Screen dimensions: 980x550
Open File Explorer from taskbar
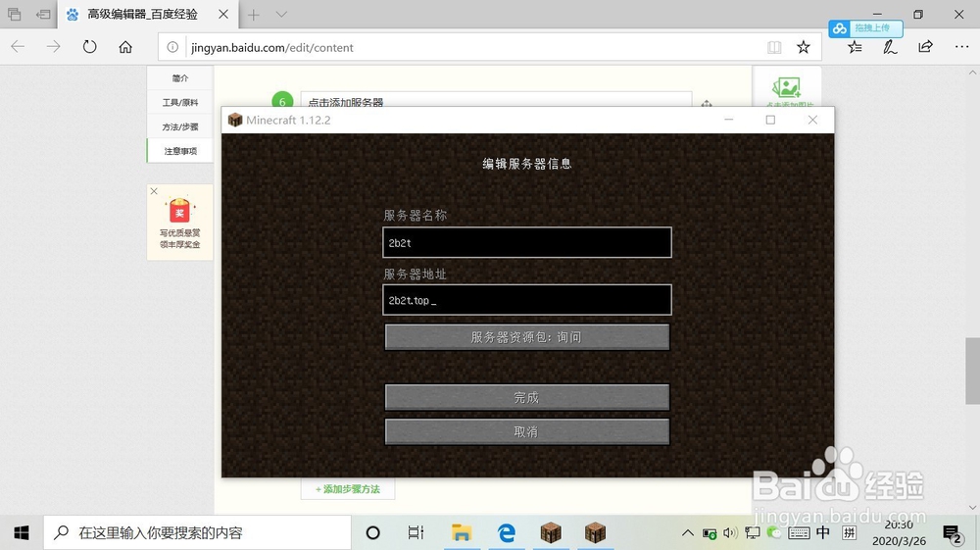click(462, 532)
